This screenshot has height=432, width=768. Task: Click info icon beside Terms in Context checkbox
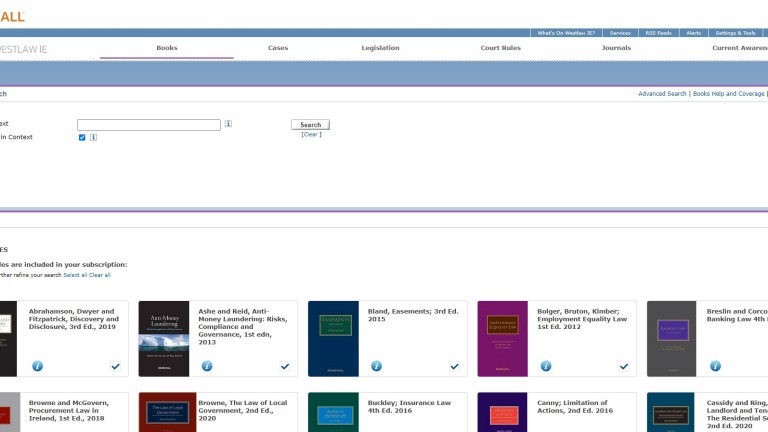point(94,137)
